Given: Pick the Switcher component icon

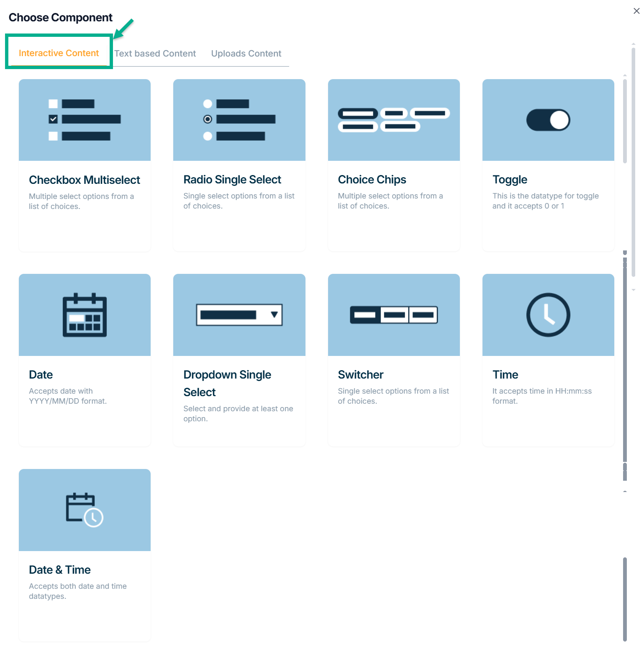Looking at the screenshot, I should pos(393,315).
